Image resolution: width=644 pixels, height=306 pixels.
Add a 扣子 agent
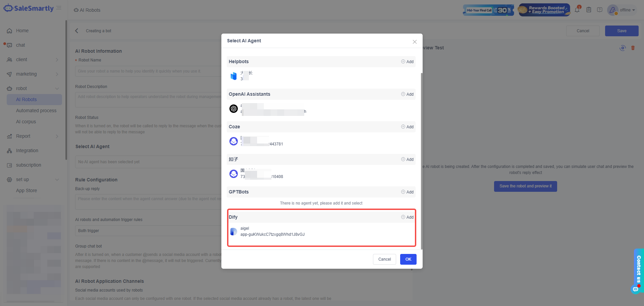(407, 160)
